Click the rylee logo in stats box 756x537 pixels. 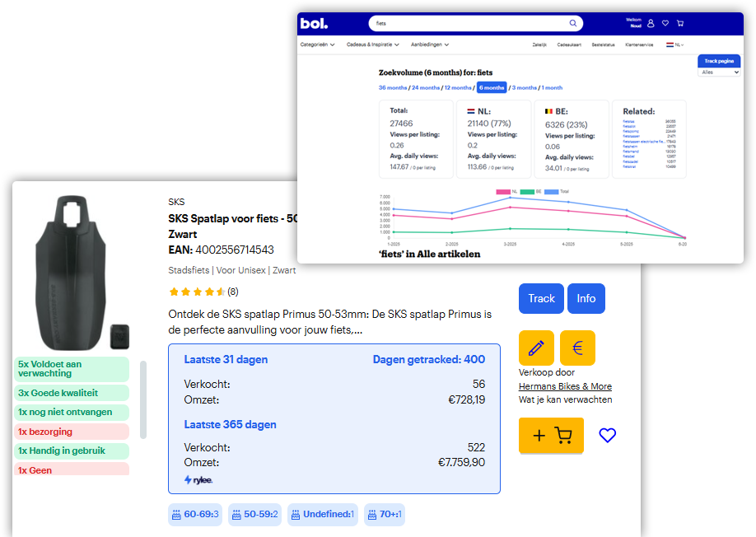click(198, 479)
